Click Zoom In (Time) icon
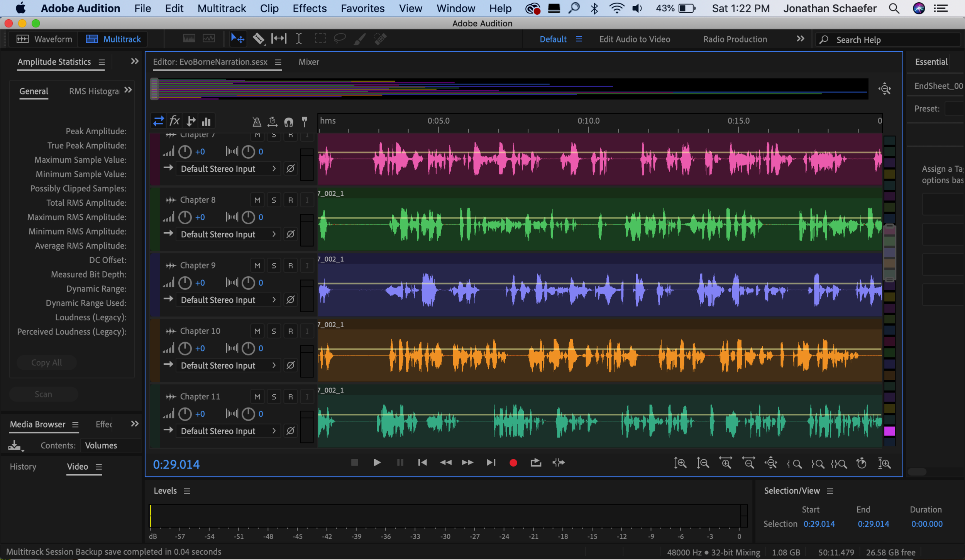Screen dimensions: 965x560 (726, 463)
